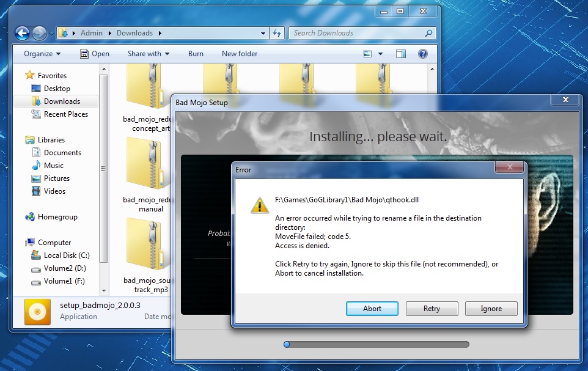
Task: Open the Organize menu
Action: (42, 54)
